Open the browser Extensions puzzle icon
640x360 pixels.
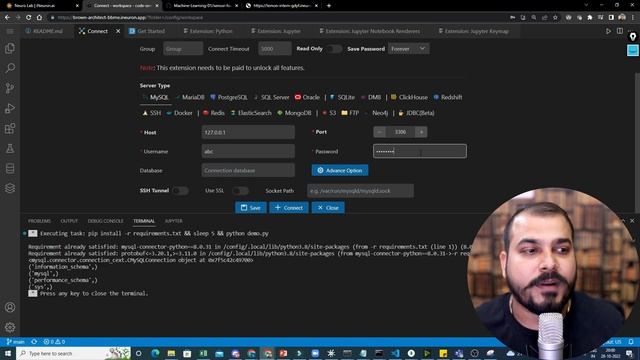tap(590, 18)
